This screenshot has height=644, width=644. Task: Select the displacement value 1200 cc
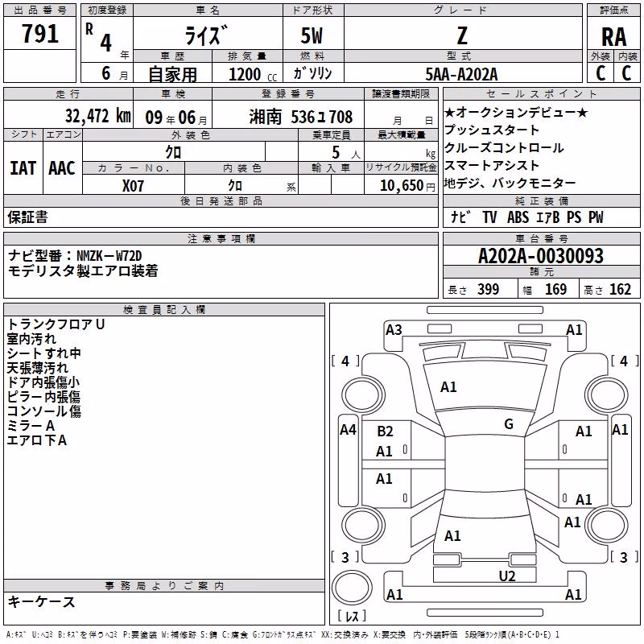click(253, 74)
